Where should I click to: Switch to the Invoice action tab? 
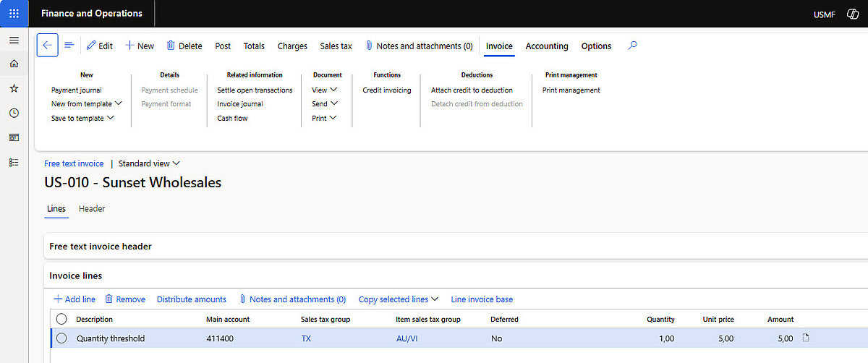click(499, 46)
